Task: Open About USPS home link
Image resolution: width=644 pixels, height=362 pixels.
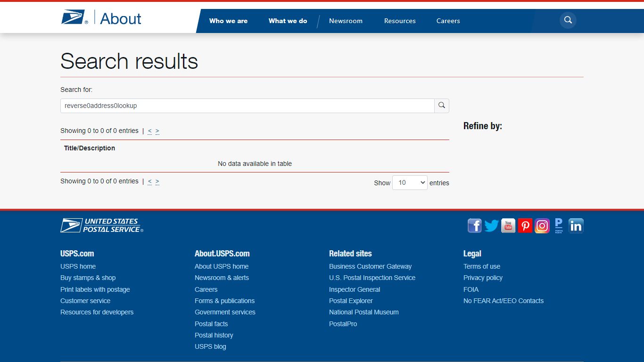Action: coord(222,266)
